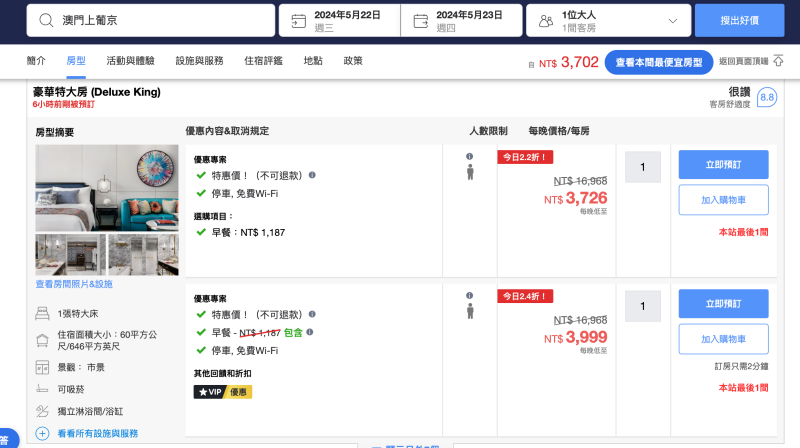
Task: Open room quantity selector for NT$ 3,726 offer
Action: click(642, 166)
